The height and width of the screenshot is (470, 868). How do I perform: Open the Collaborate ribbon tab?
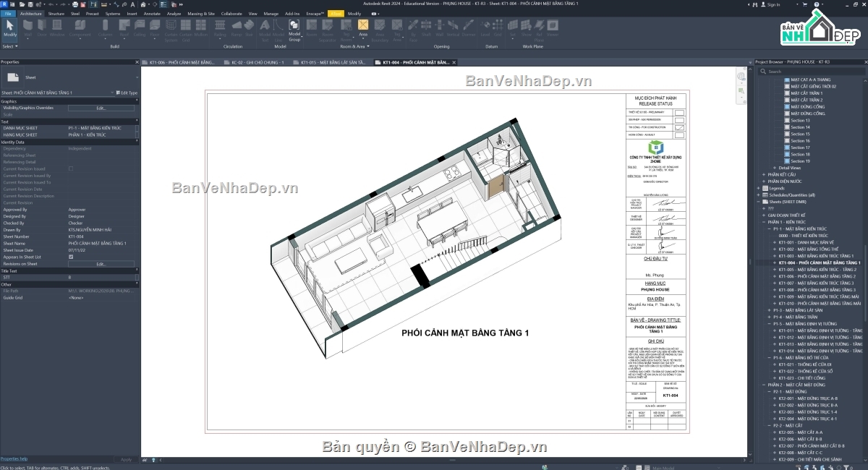pos(231,14)
